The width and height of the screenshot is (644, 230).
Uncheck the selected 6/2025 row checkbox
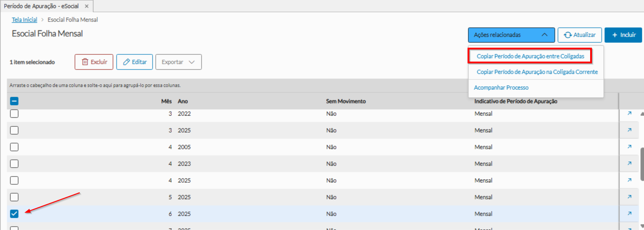(x=14, y=214)
